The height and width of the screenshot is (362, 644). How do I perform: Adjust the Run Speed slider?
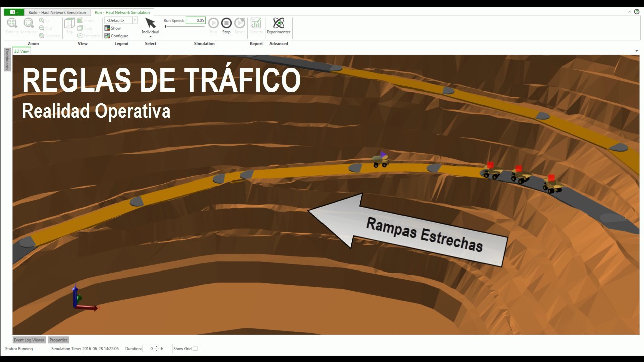click(x=185, y=26)
